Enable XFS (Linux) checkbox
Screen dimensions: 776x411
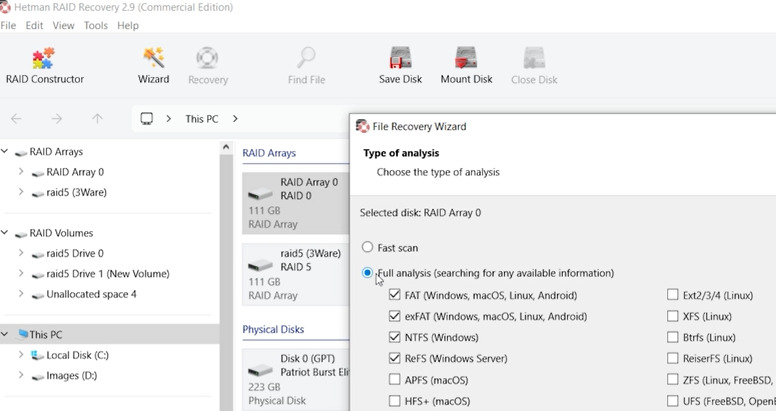pos(673,316)
